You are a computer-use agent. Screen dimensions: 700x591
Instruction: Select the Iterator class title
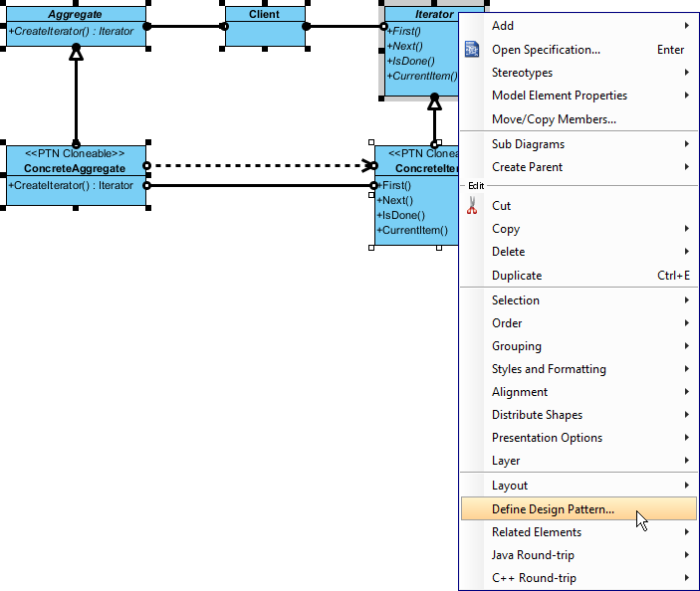click(x=434, y=14)
